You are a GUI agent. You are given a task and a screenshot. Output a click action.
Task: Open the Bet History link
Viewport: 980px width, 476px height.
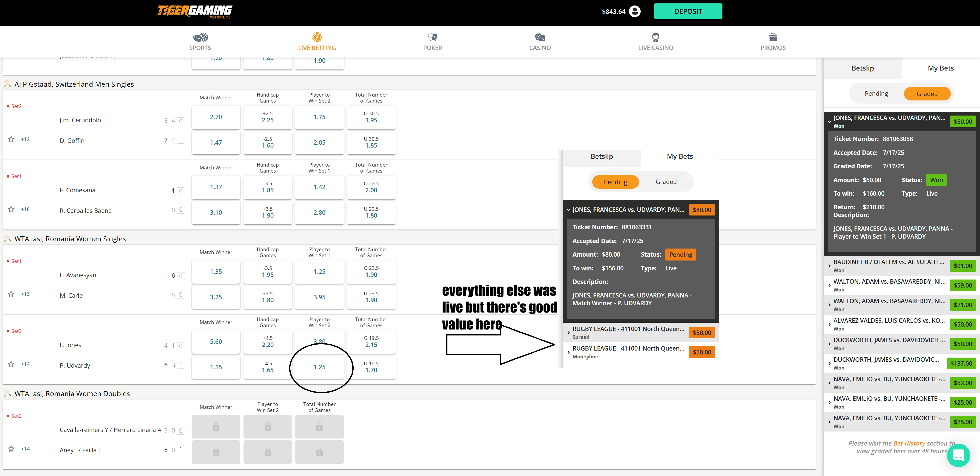[909, 443]
